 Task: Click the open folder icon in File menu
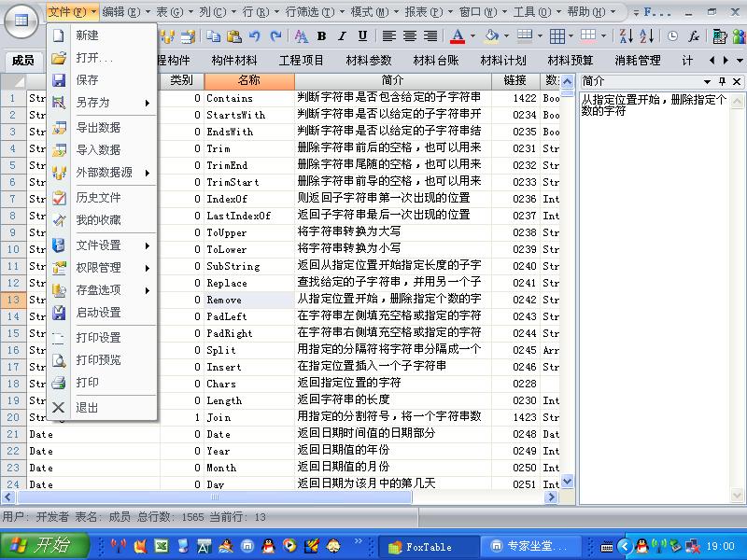tap(59, 58)
